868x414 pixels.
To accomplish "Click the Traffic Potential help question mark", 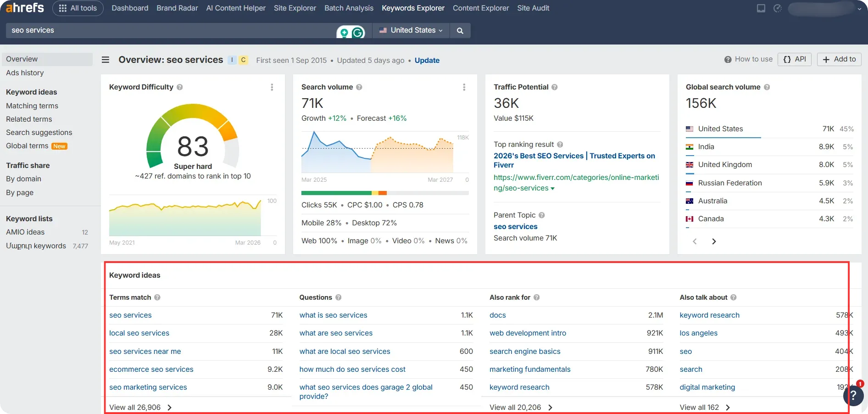I will [x=554, y=87].
